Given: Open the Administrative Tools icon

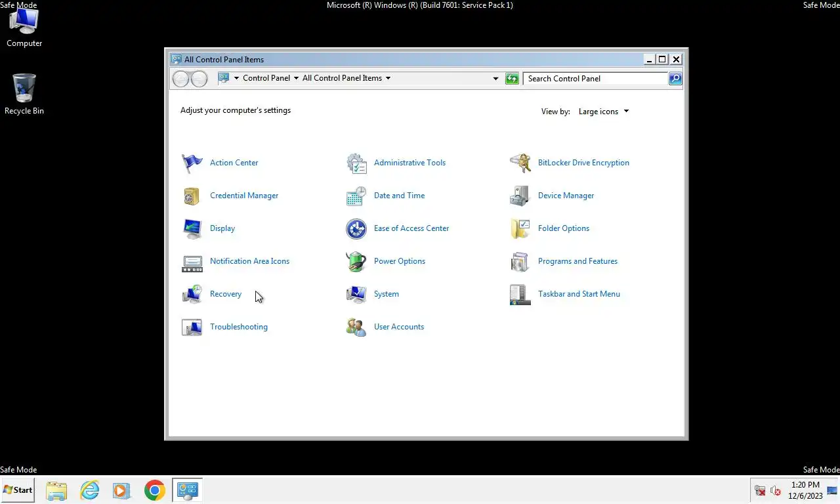Looking at the screenshot, I should [x=356, y=163].
